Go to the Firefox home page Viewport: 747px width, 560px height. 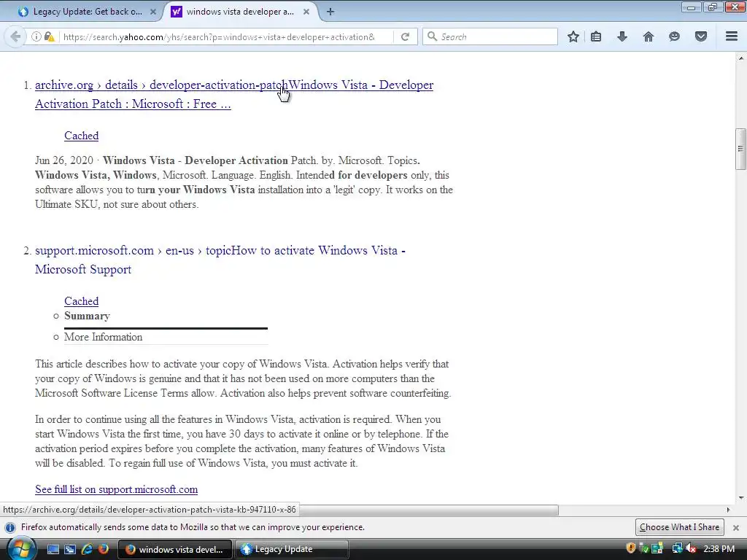(x=649, y=36)
